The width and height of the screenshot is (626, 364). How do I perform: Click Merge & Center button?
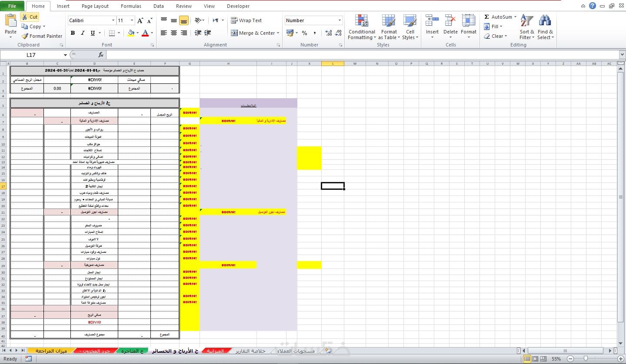click(253, 33)
